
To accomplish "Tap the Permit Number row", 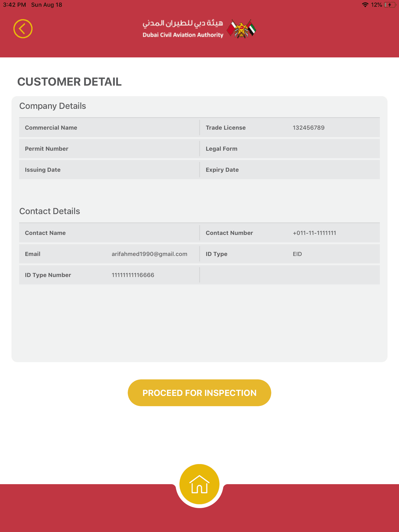I will point(109,149).
